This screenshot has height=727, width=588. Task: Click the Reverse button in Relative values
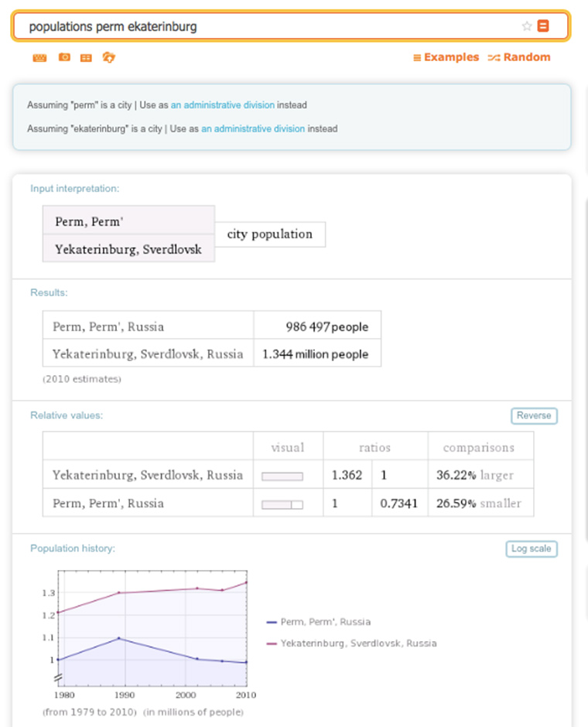(534, 415)
